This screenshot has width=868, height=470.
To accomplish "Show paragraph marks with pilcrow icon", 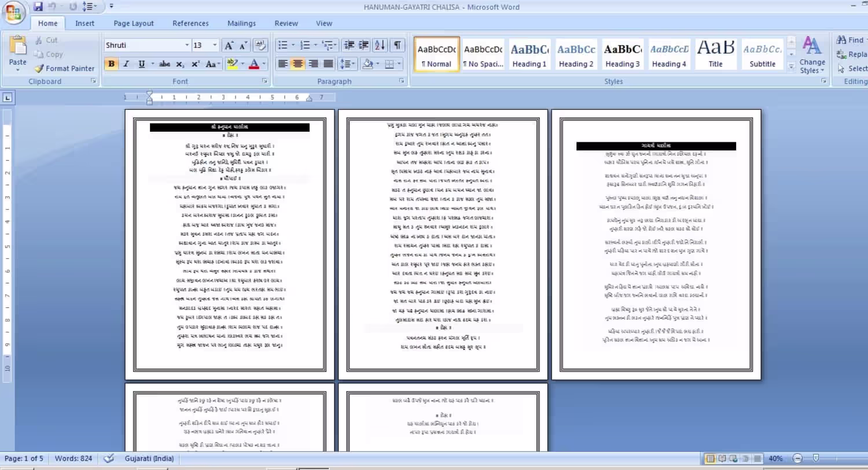I will click(398, 45).
